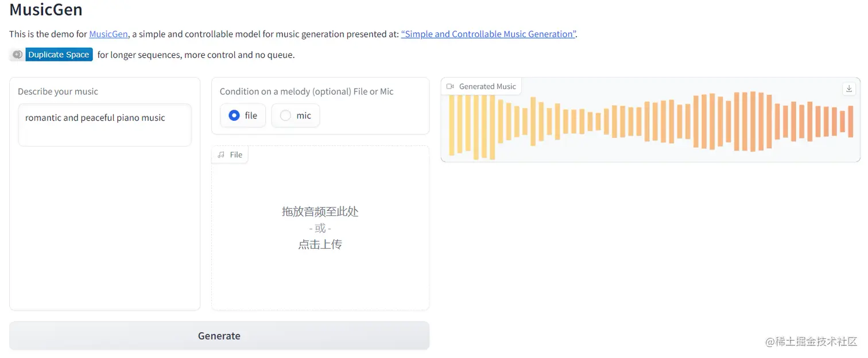868x358 pixels.
Task: Focus the music description text box
Action: [104, 125]
